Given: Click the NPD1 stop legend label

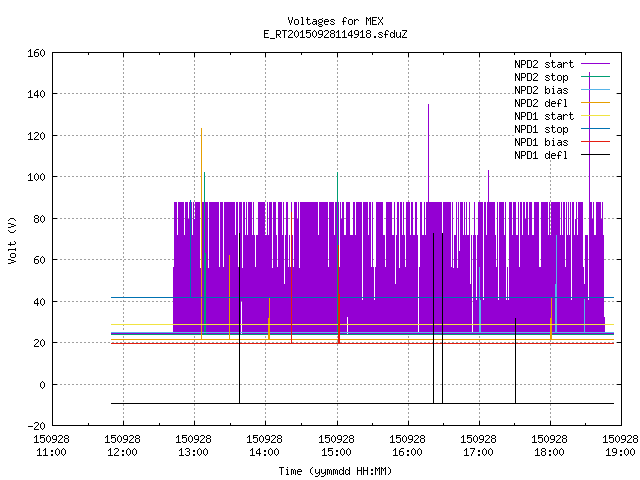Looking at the screenshot, I should point(541,129).
